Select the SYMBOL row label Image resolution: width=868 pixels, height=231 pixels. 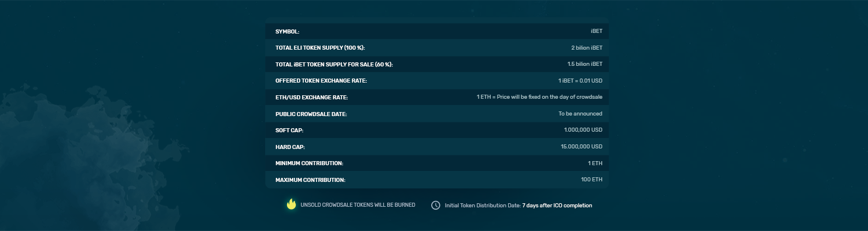point(288,31)
